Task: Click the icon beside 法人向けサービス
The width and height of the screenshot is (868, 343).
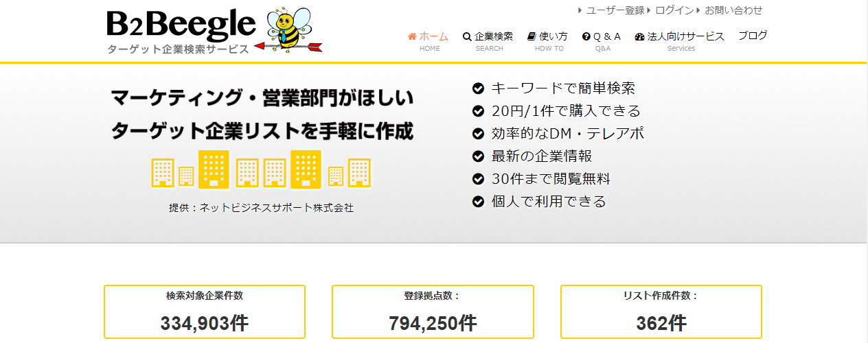Action: click(x=640, y=37)
